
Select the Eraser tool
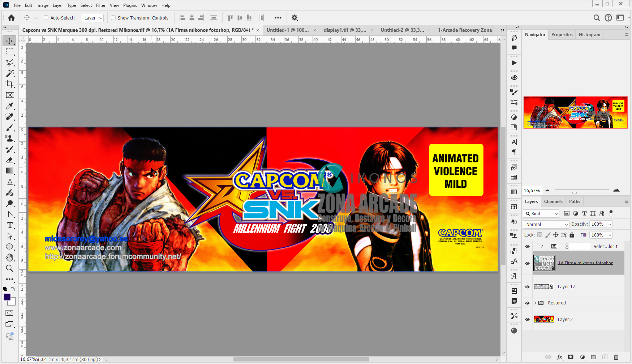click(10, 160)
